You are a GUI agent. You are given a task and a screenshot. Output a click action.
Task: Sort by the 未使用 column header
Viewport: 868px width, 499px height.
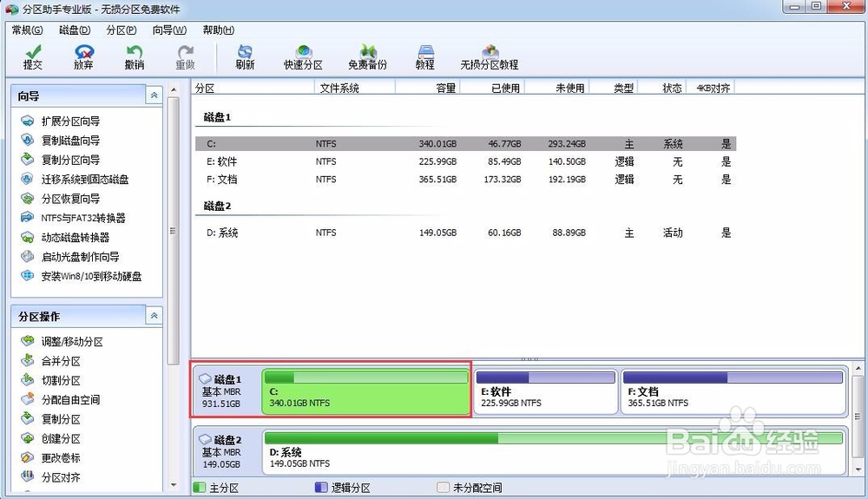(x=557, y=88)
